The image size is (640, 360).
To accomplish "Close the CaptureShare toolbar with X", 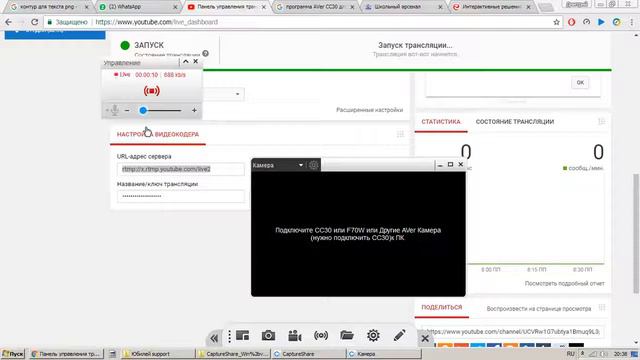I will (425, 338).
